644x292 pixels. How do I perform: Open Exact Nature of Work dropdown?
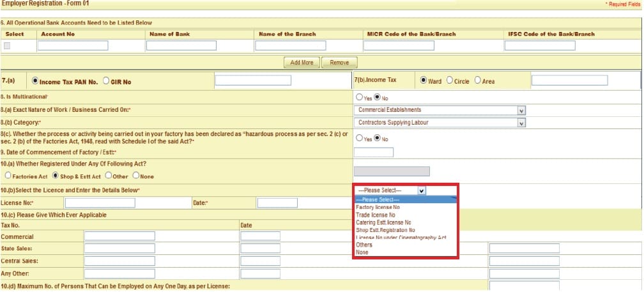click(521, 110)
